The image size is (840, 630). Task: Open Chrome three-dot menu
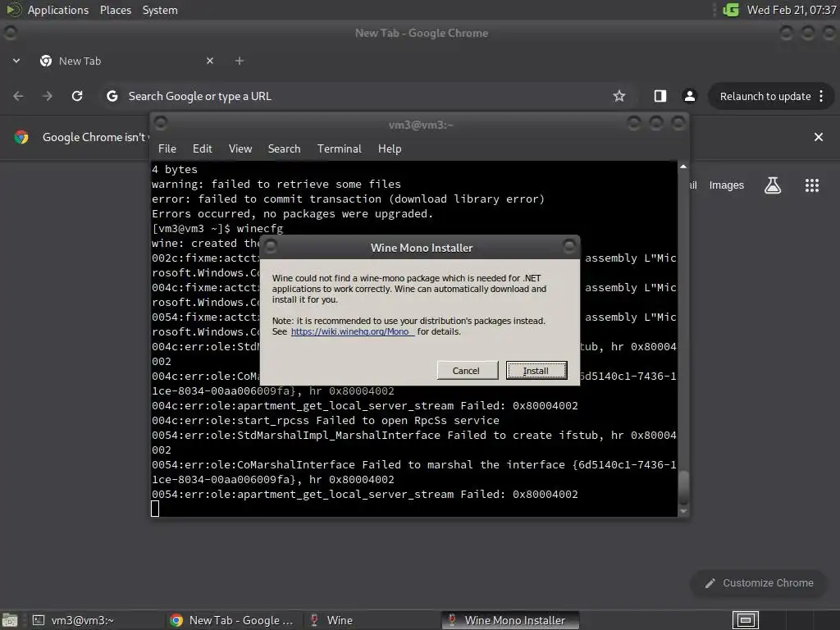(821, 97)
